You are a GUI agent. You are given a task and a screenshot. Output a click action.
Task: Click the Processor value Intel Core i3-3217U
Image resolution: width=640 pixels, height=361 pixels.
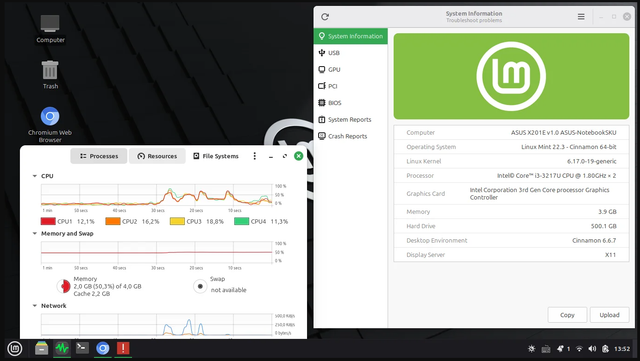coord(556,176)
